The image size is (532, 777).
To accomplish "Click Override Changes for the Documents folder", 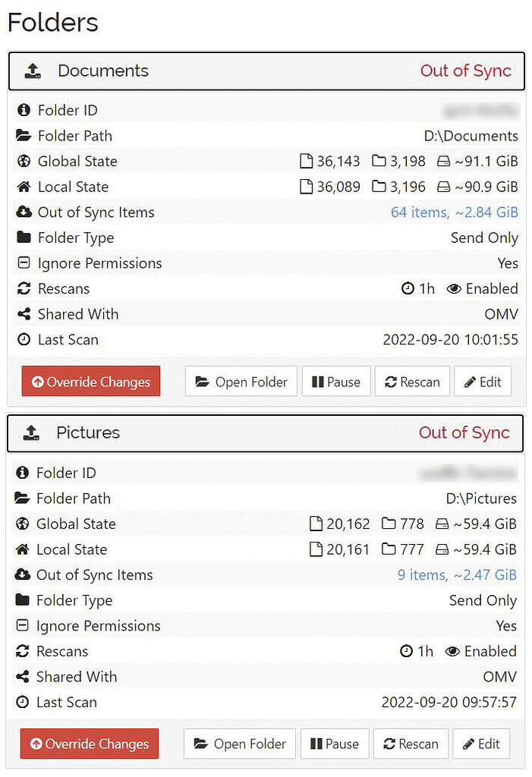I will (x=90, y=381).
